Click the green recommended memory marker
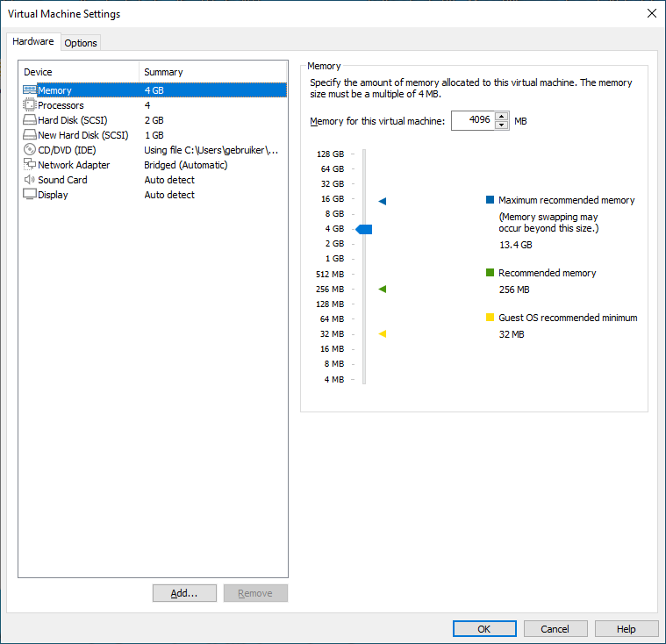The image size is (666, 644). pyautogui.click(x=383, y=289)
